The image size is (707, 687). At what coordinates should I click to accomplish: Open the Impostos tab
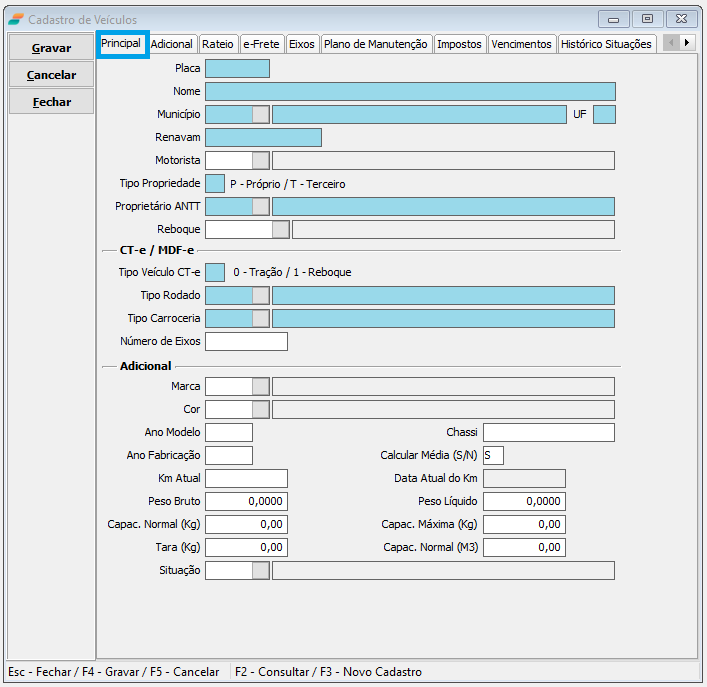point(459,44)
